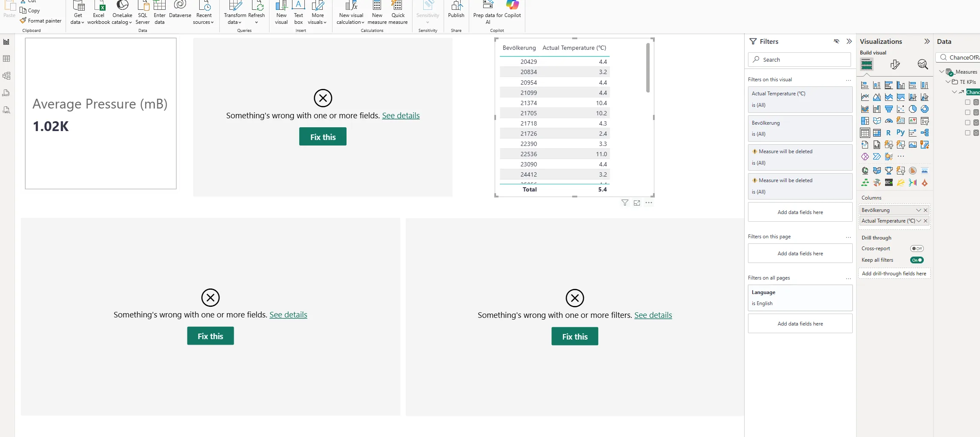This screenshot has width=980, height=437.
Task: Click Add drill-through fields here well
Action: (894, 274)
